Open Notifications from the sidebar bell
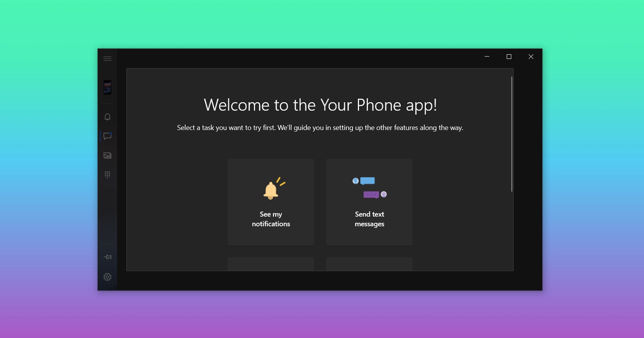Viewport: 644px width, 338px height. 107,117
